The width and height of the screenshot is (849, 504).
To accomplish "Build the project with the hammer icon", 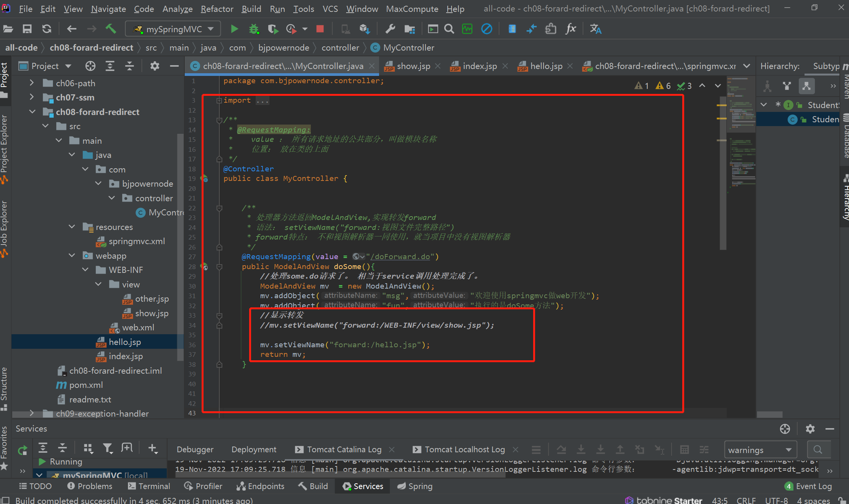I will [110, 29].
